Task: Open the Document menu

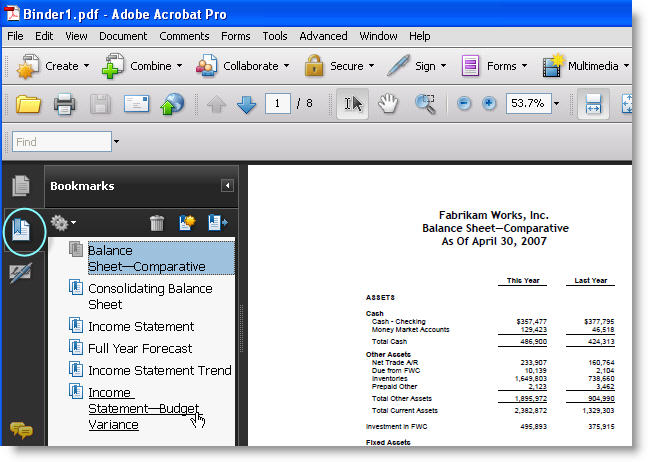Action: tap(123, 36)
